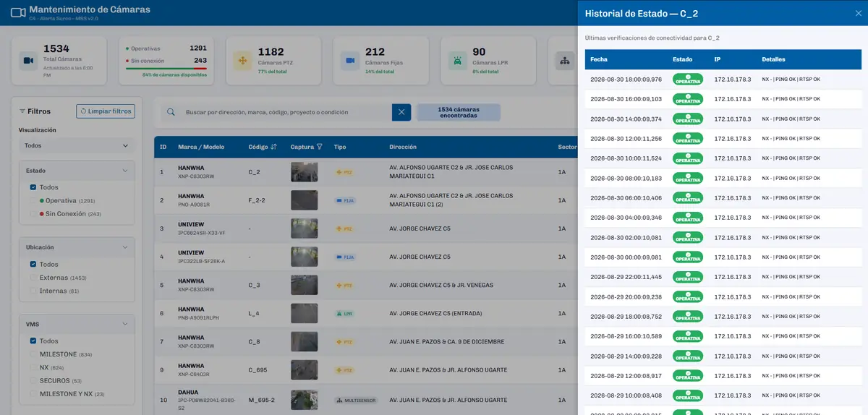Check the Externas (1453) filter
Image resolution: width=868 pixels, height=415 pixels.
33,278
